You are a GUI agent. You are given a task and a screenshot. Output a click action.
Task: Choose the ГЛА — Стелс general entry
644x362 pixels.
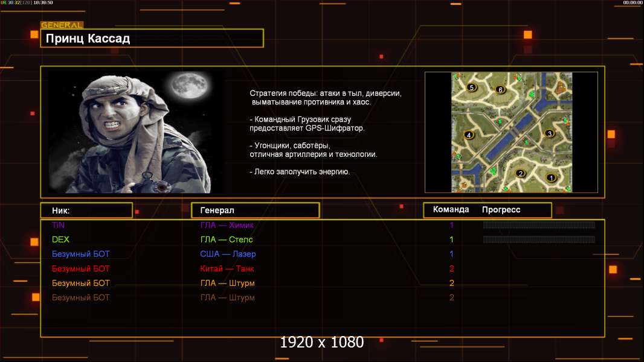227,240
